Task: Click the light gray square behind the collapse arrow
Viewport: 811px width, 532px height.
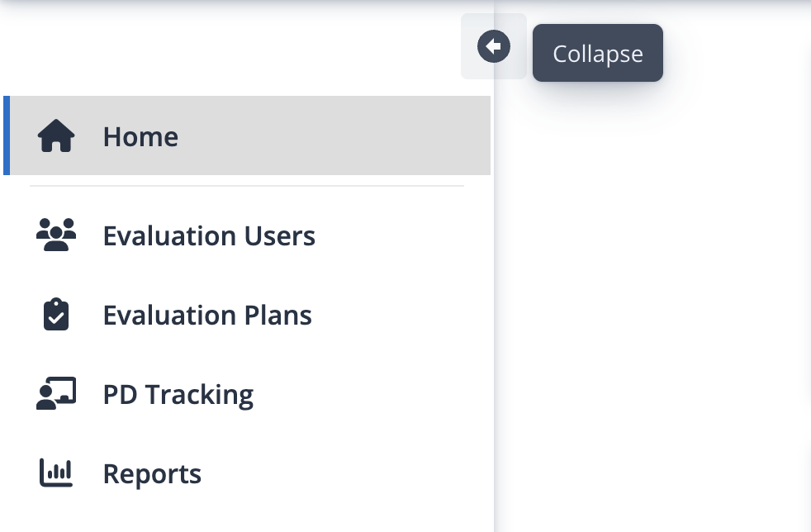Action: pyautogui.click(x=493, y=46)
